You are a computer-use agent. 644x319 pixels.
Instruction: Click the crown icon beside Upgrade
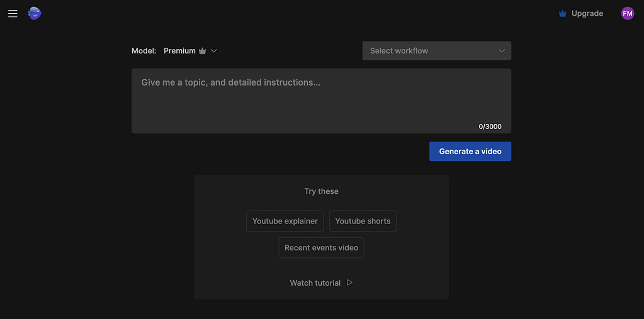tap(563, 14)
